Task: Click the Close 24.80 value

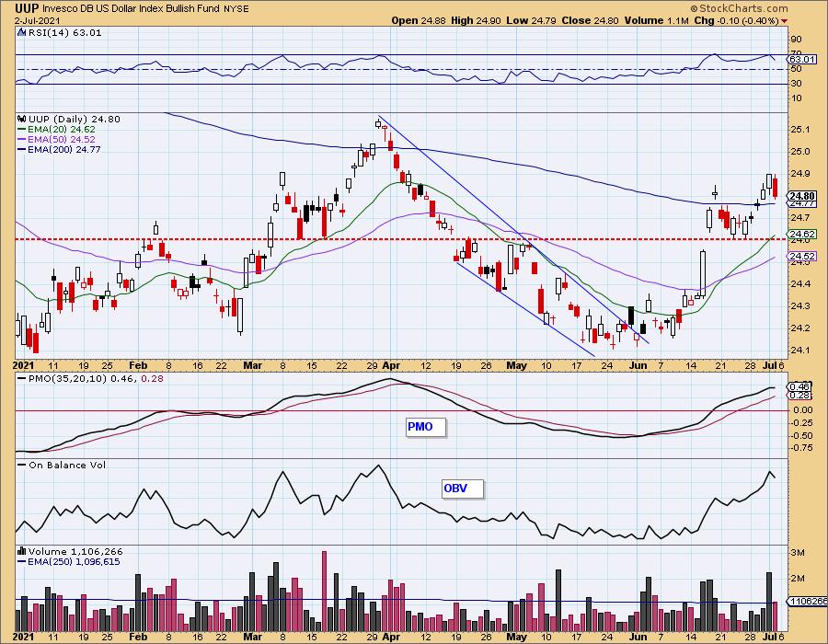Action: click(590, 20)
